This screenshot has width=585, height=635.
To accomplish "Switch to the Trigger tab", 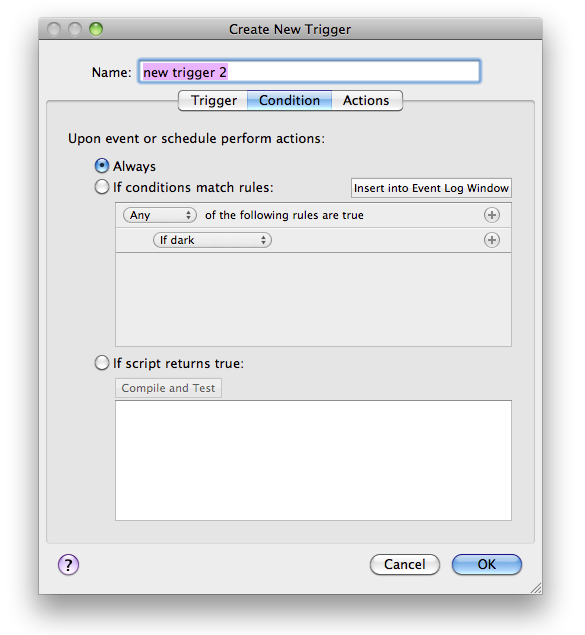I will [213, 100].
